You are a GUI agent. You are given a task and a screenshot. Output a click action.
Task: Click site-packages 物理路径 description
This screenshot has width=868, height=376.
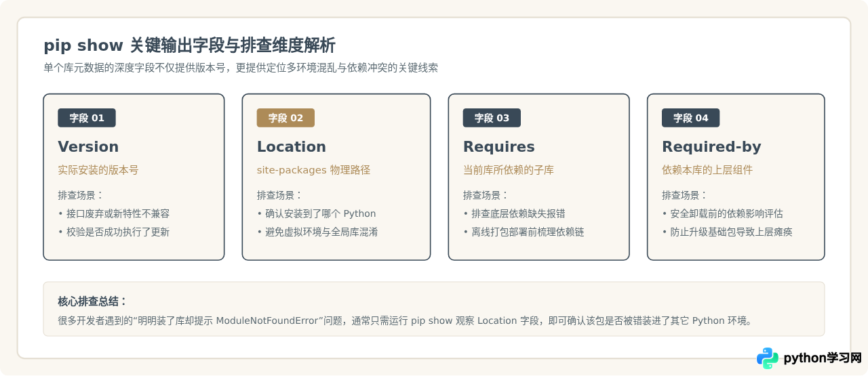(313, 170)
